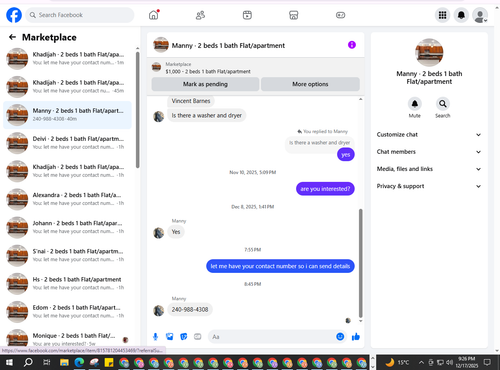Search in conversation magnifier icon
The image size is (500, 370).
(443, 104)
